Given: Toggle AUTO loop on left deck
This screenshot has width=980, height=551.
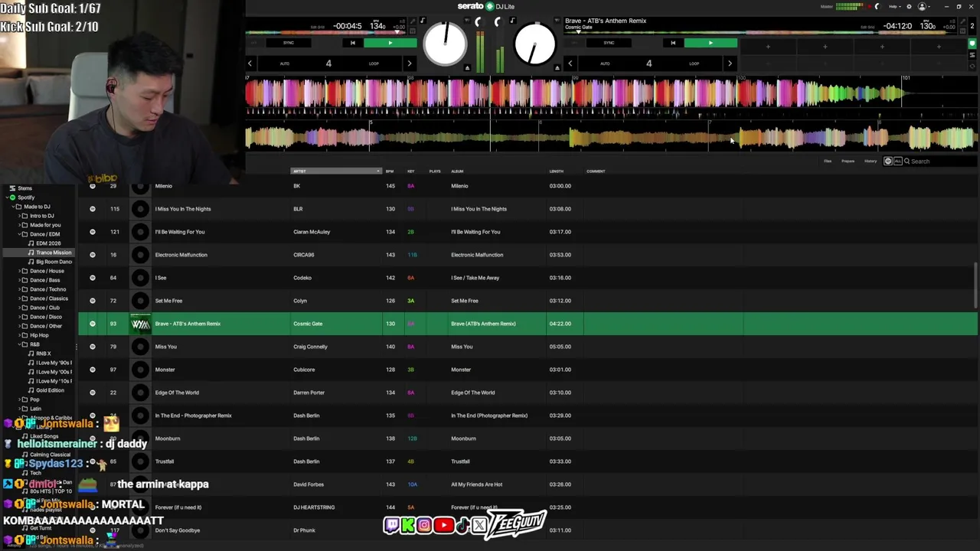Looking at the screenshot, I should [284, 64].
